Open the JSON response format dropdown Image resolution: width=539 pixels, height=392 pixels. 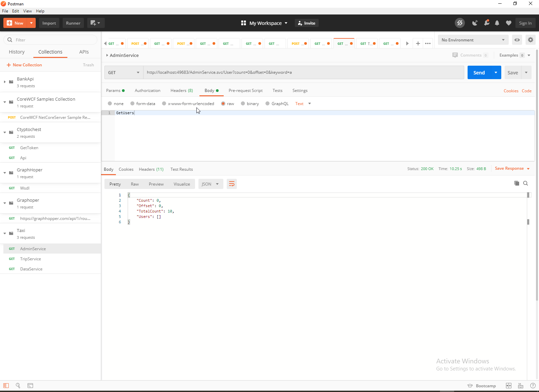[x=211, y=184]
